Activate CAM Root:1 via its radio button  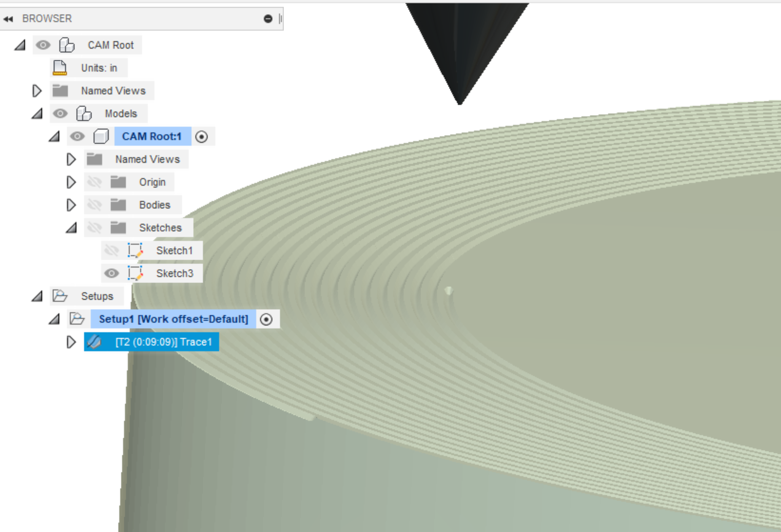[202, 136]
